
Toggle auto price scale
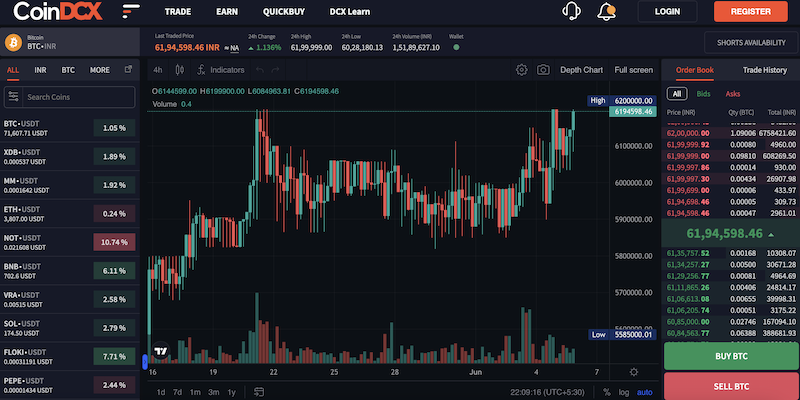click(x=644, y=392)
